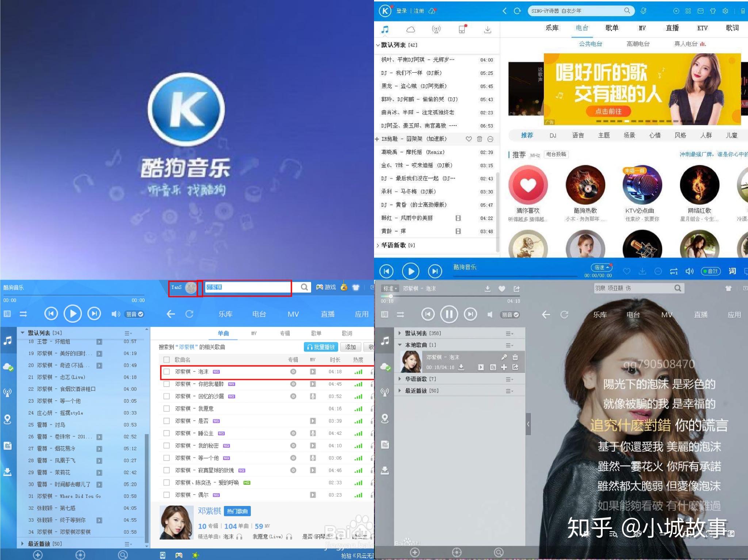748x560 pixels.
Task: Open 乐库 tab in the search results window
Action: tap(225, 314)
